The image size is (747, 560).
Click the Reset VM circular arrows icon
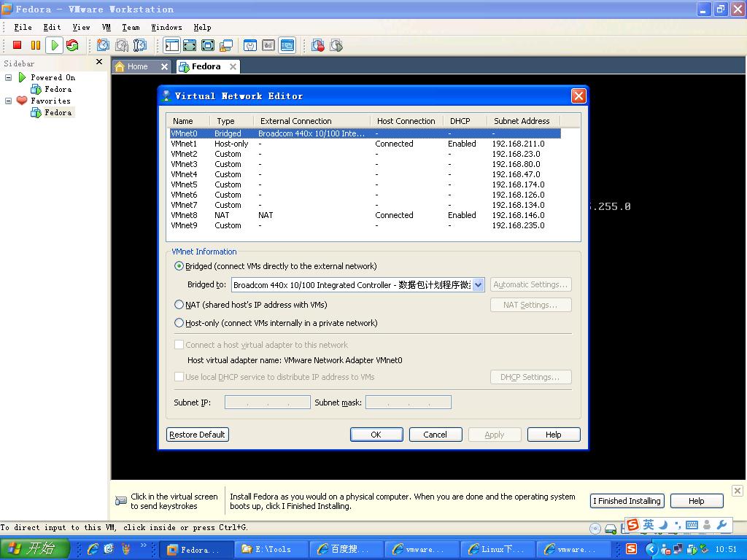[72, 45]
